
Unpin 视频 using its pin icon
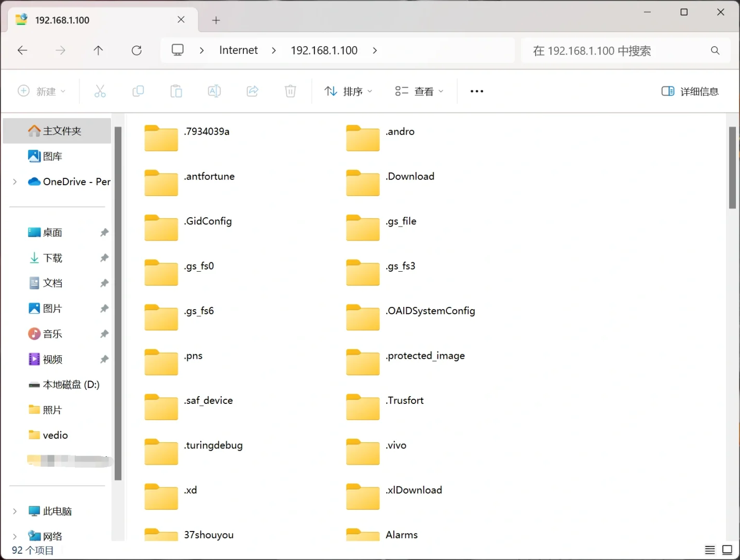104,359
